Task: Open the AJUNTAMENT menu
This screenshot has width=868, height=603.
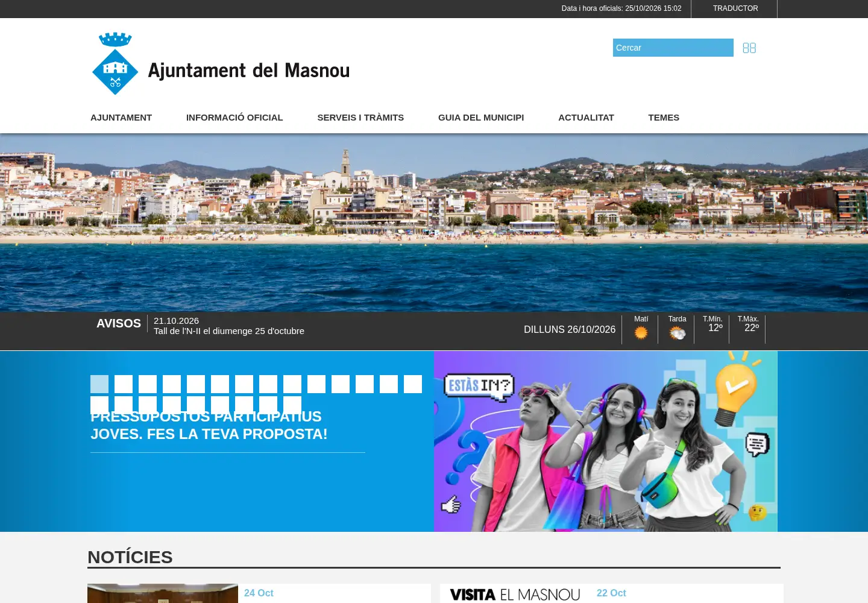Action: click(121, 118)
